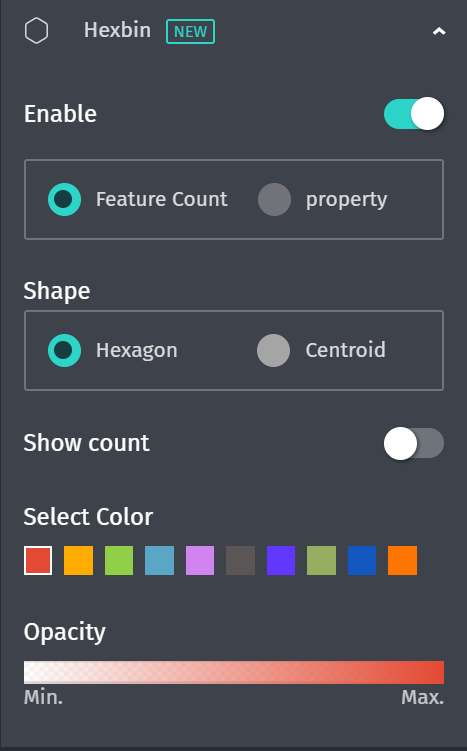Select the property radio button

click(x=274, y=199)
